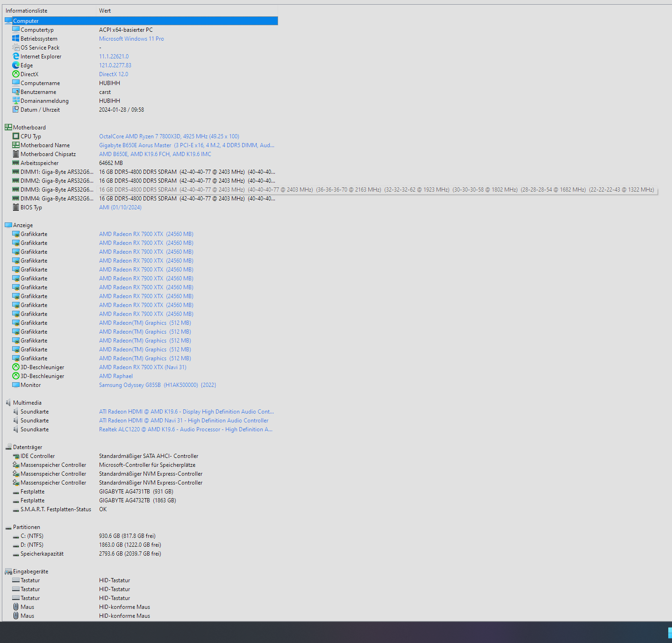Click the Datum / Uhrzeit clock icon
The image size is (672, 643).
(x=16, y=110)
